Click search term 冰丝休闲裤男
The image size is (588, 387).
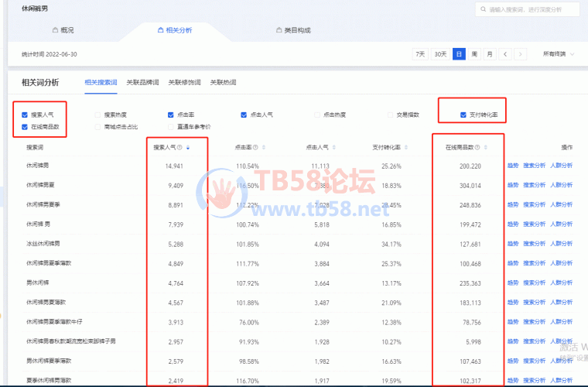point(43,243)
